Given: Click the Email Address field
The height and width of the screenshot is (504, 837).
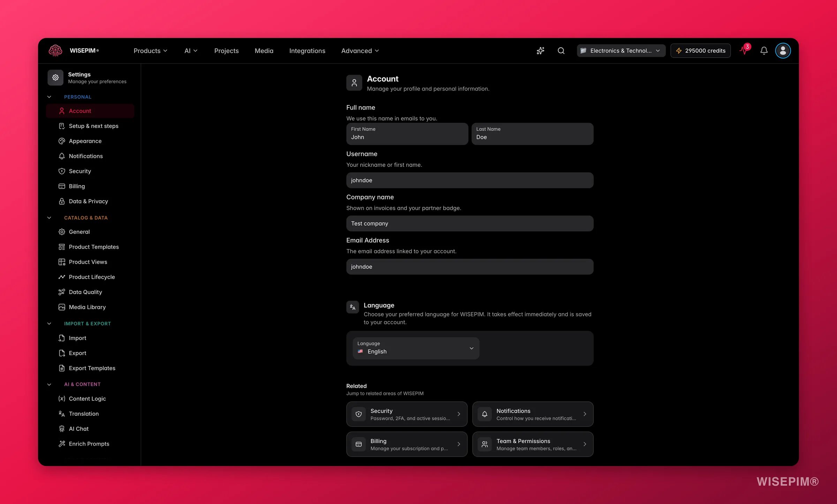Looking at the screenshot, I should click(x=470, y=267).
